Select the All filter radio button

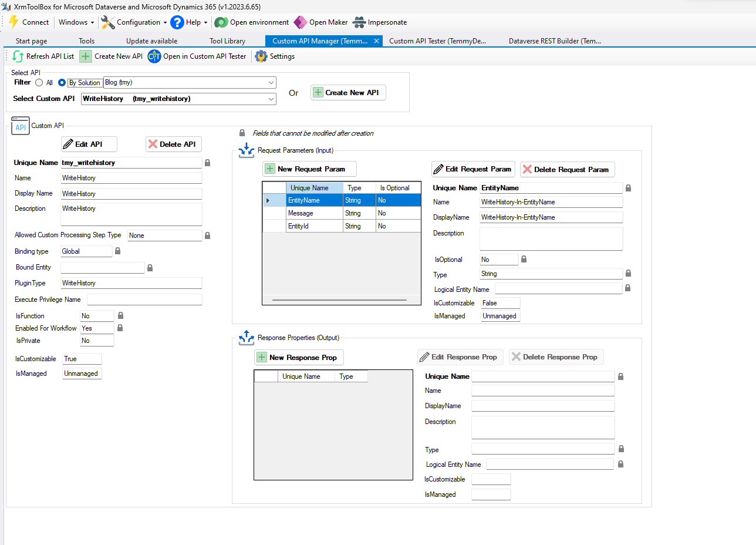pyautogui.click(x=39, y=83)
